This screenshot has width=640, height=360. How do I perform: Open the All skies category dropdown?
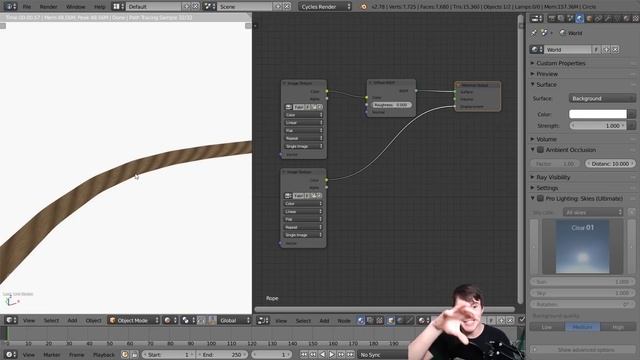tap(593, 212)
